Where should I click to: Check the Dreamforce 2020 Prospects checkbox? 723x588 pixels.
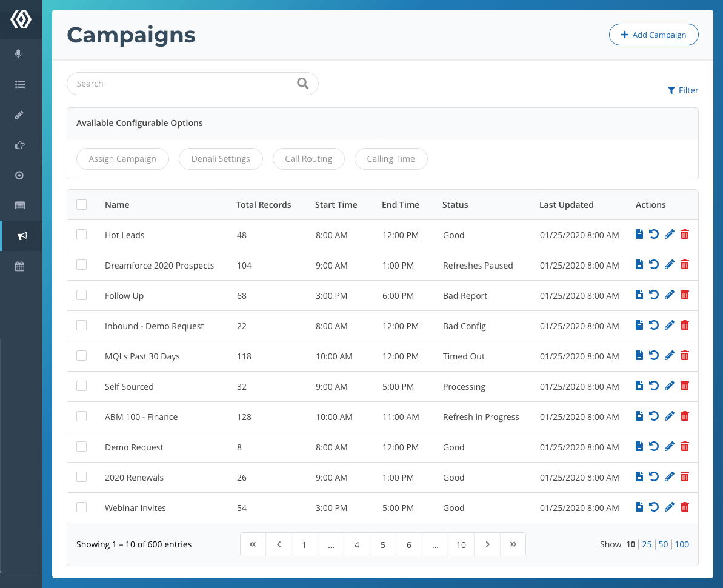pyautogui.click(x=82, y=265)
